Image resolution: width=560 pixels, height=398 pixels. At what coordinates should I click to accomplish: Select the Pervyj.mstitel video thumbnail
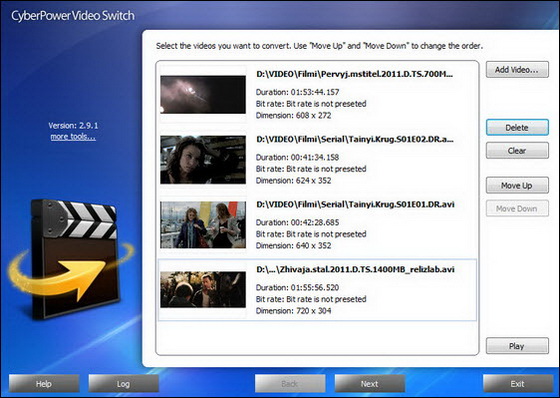tap(203, 95)
